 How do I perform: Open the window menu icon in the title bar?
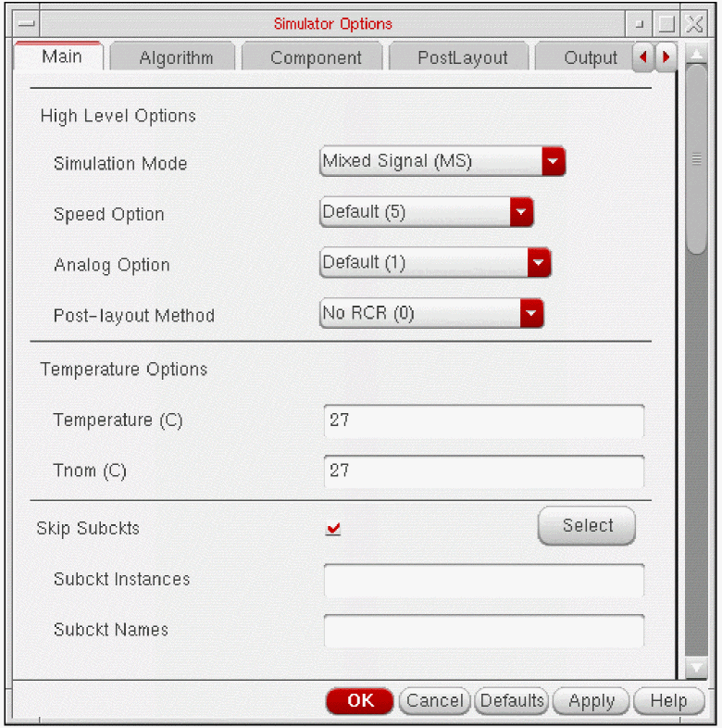pos(26,23)
